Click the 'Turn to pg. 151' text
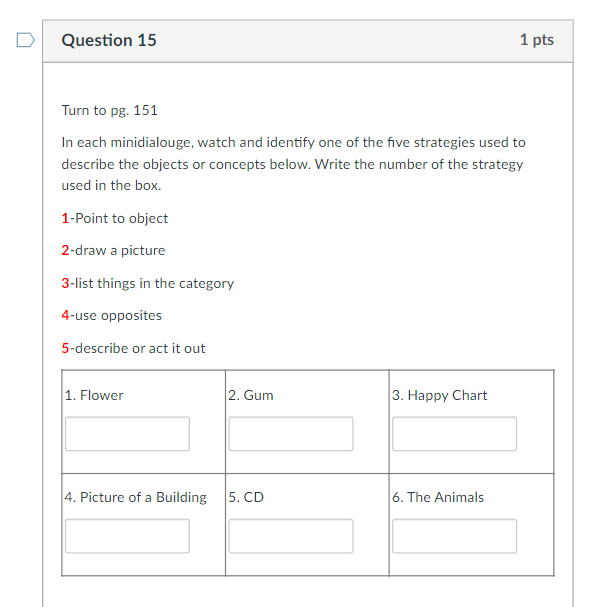 tap(110, 111)
